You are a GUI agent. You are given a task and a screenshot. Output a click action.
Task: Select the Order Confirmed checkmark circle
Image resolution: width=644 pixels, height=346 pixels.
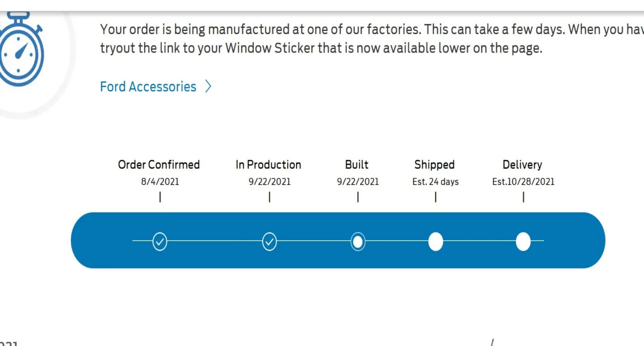(x=160, y=242)
